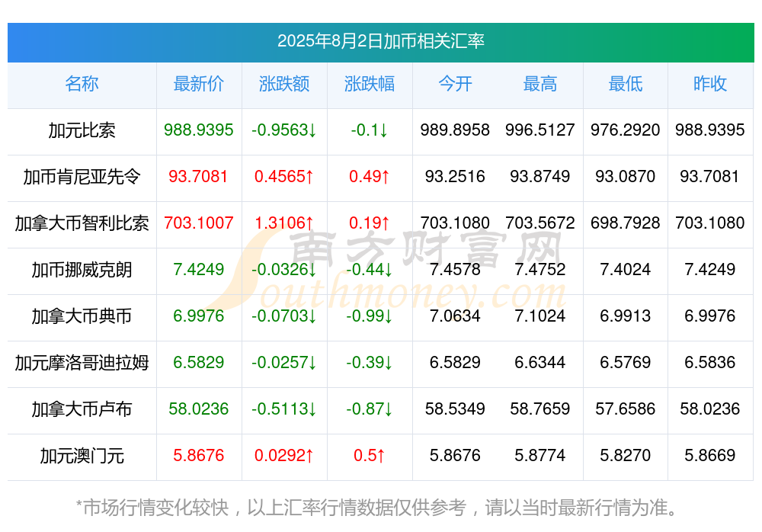The image size is (762, 532).
Task: Select the 涨跌额 column header
Action: (284, 84)
